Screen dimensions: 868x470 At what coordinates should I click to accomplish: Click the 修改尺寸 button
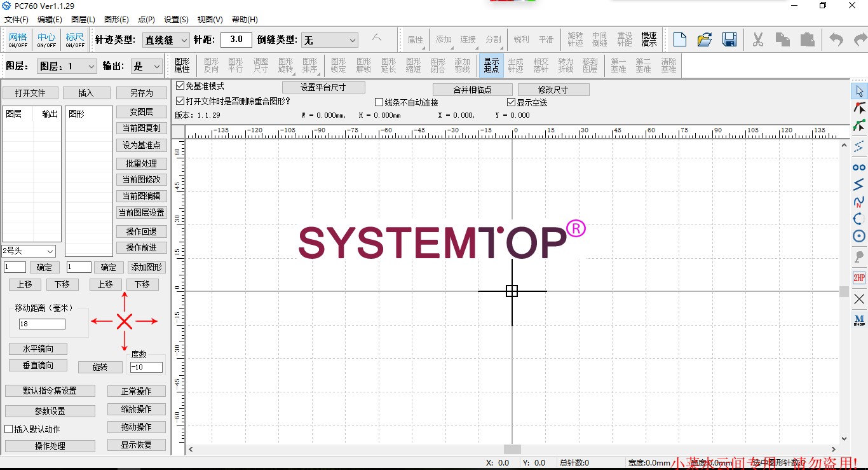tap(553, 90)
